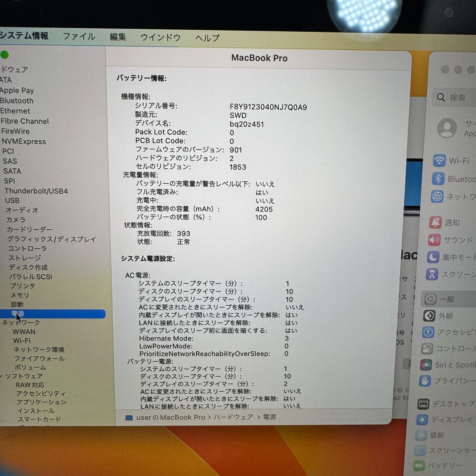476x476 pixels.
Task: Click the 一般 gear icon in System Settings
Action: click(430, 299)
